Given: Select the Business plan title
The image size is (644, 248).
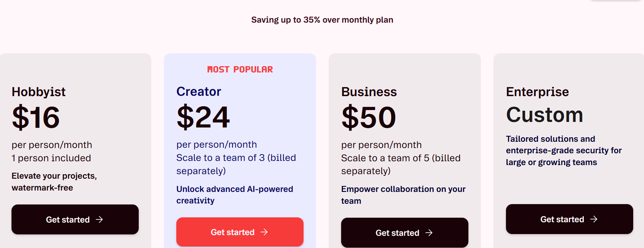Looking at the screenshot, I should click(x=369, y=92).
